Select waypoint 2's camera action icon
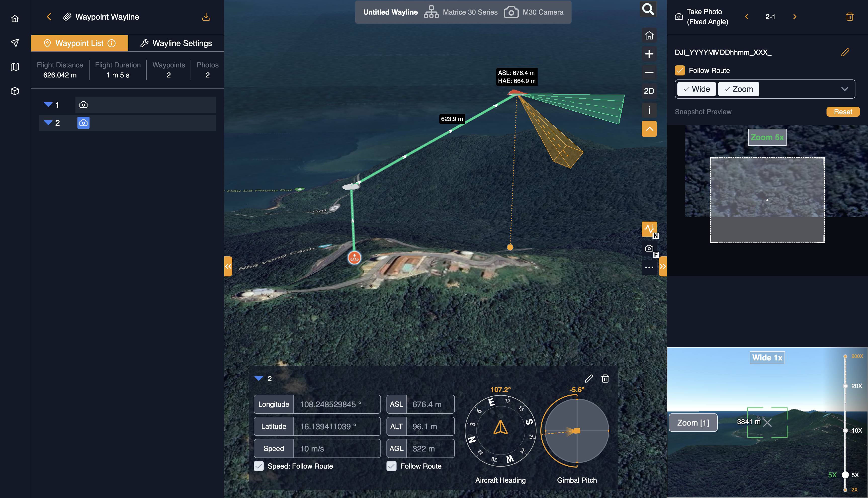Screen dimensions: 868x498 83,123
